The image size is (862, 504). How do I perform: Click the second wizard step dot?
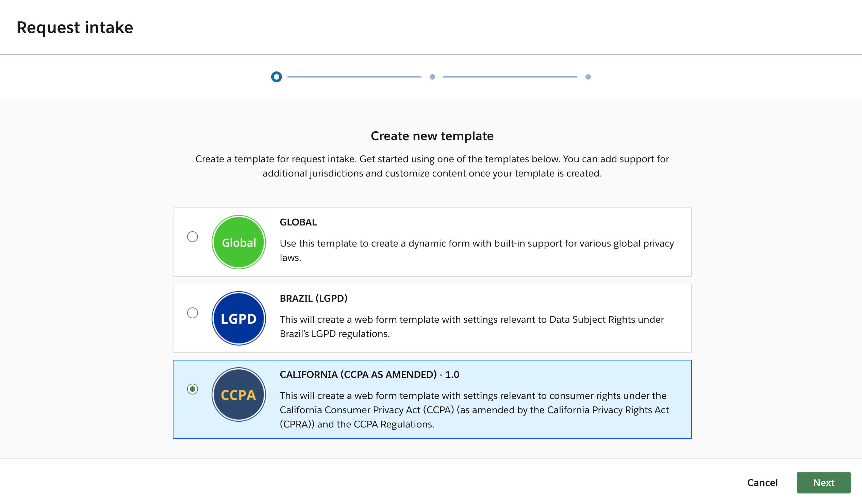(x=432, y=77)
